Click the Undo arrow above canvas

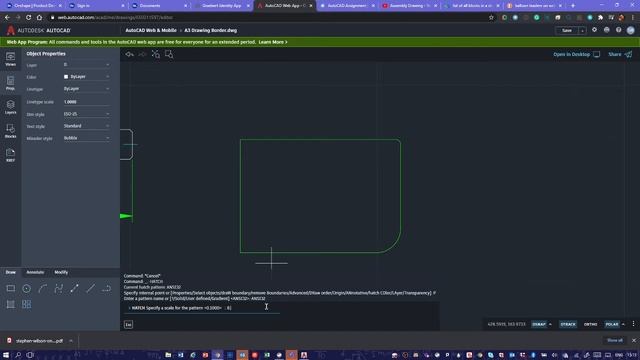pos(129,54)
